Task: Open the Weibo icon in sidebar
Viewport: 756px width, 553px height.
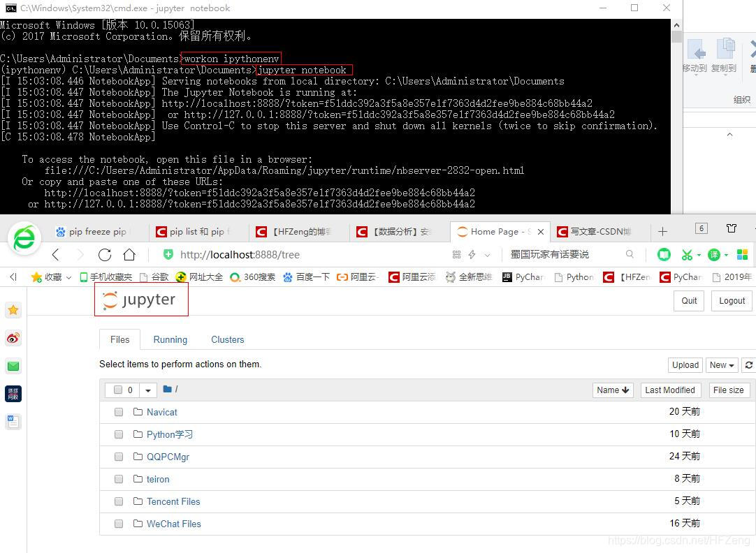Action: [13, 338]
